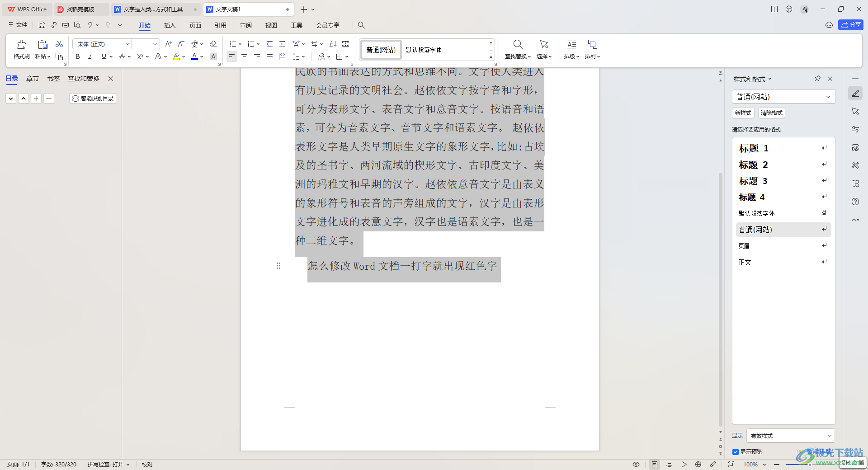This screenshot has height=470, width=868.
Task: Open the File (文件) menu
Action: tap(18, 25)
